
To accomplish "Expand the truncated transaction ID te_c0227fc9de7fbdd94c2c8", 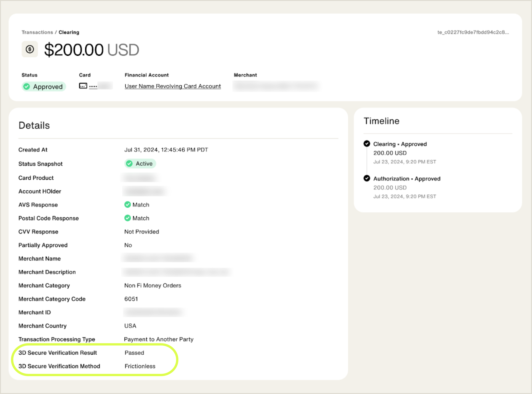I will (x=473, y=32).
